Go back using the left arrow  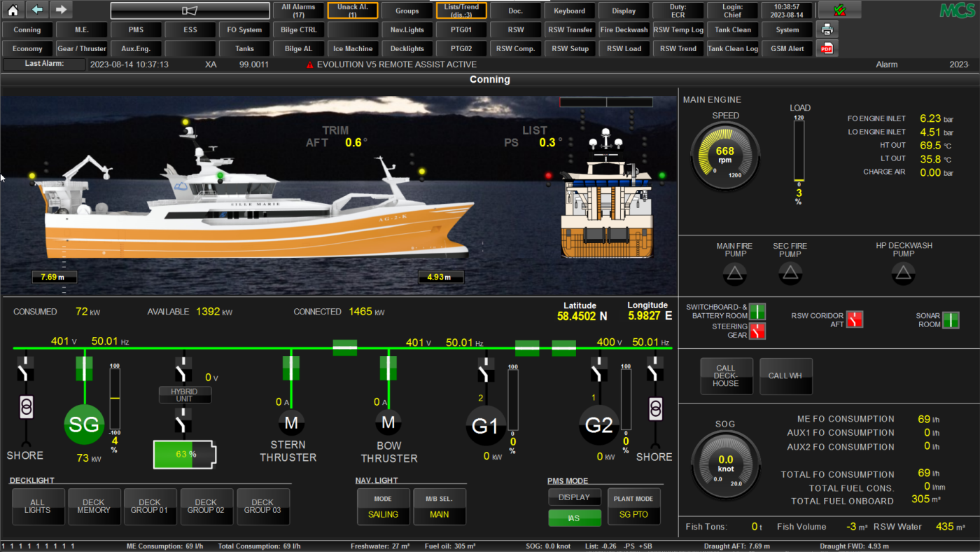38,10
